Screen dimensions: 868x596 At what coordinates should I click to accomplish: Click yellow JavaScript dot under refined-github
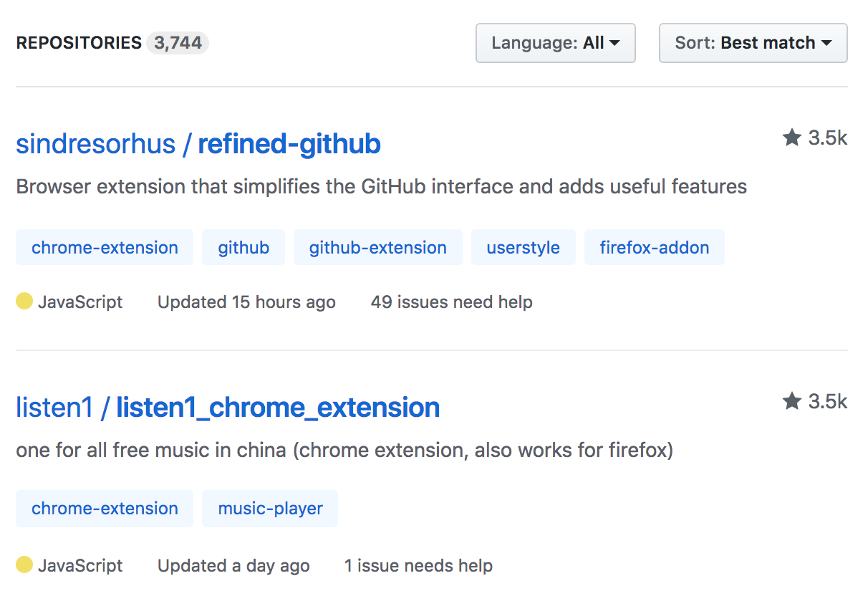point(24,302)
